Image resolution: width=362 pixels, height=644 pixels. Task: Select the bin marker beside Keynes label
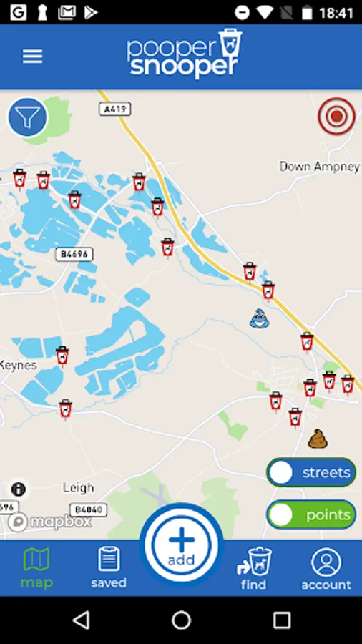pyautogui.click(x=62, y=356)
